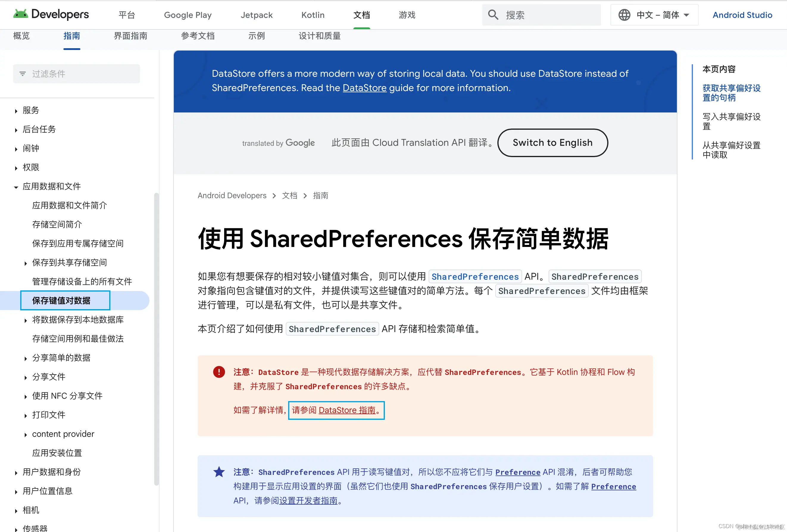Open the 游戏 menu item
Image resolution: width=787 pixels, height=532 pixels.
point(406,15)
